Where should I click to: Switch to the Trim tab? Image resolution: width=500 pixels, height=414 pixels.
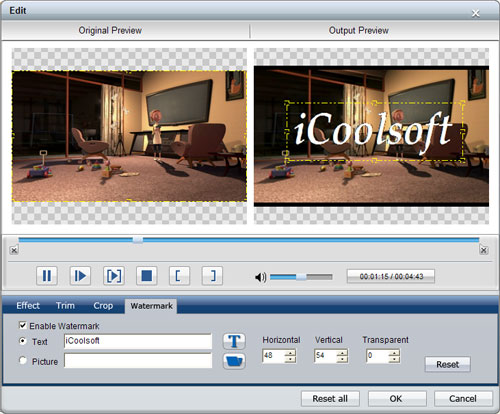click(x=65, y=306)
